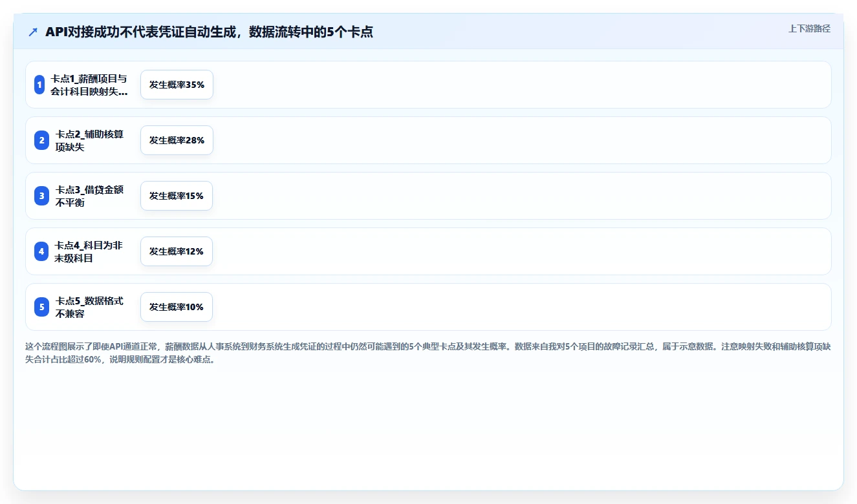
Task: Click the footnote description paragraph
Action: (428, 353)
